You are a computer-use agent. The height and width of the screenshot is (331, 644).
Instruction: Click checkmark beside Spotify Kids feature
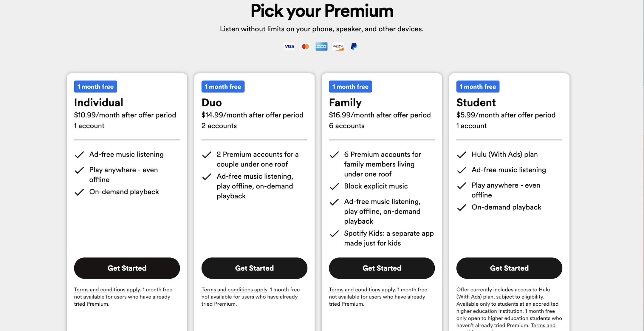(334, 234)
